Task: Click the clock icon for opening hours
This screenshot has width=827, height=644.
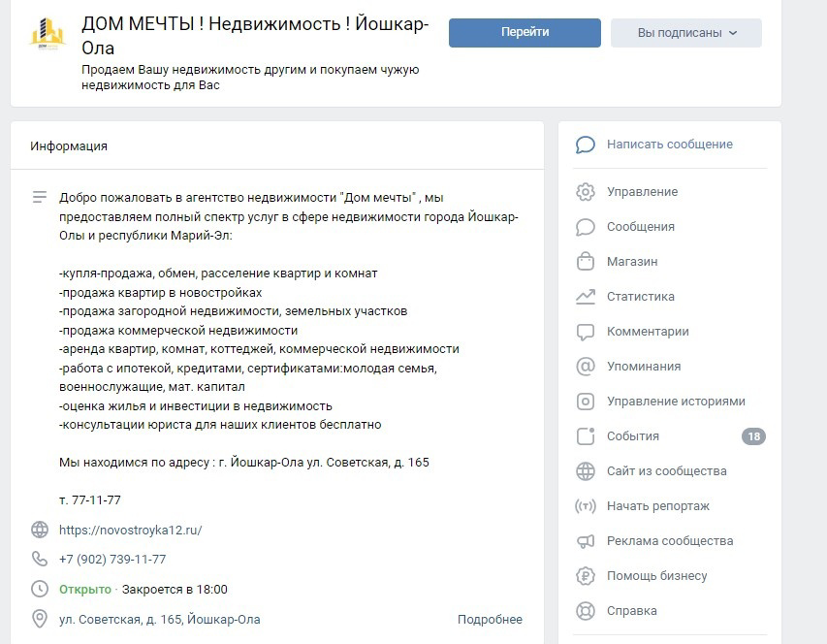Action: click(x=40, y=589)
